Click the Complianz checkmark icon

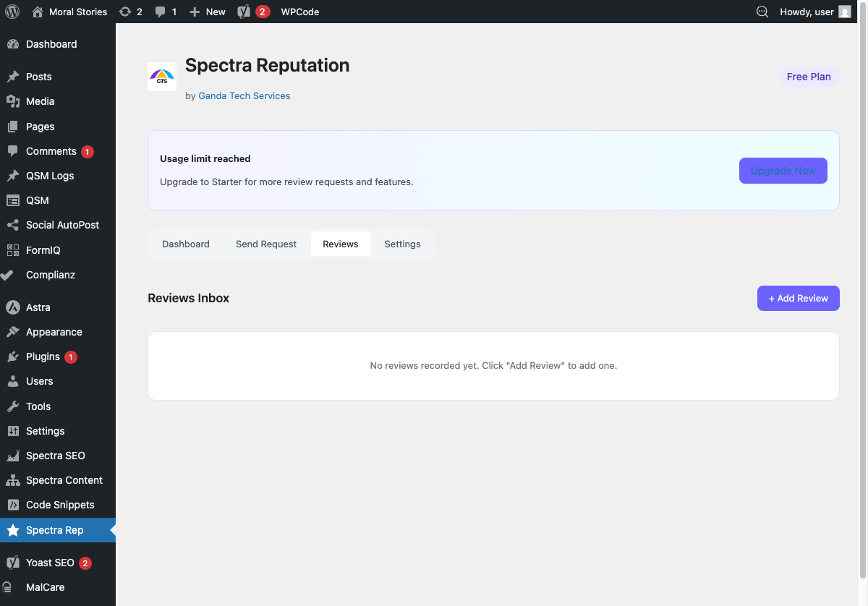(7, 275)
